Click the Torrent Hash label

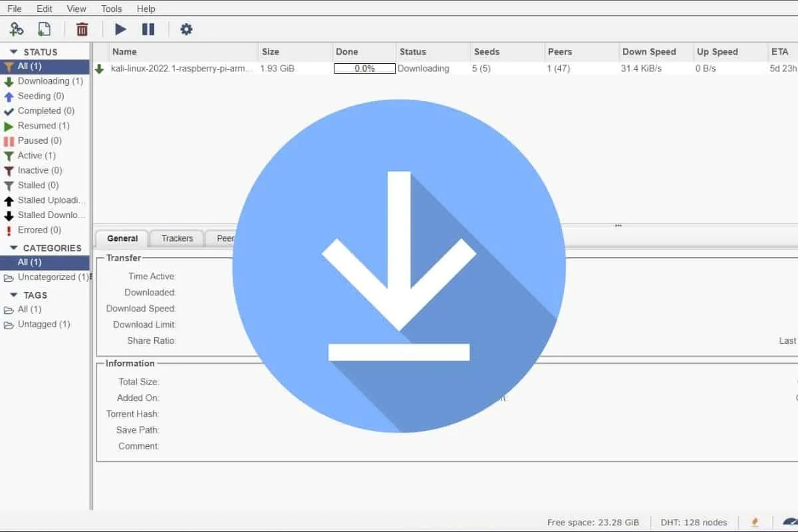click(x=133, y=414)
